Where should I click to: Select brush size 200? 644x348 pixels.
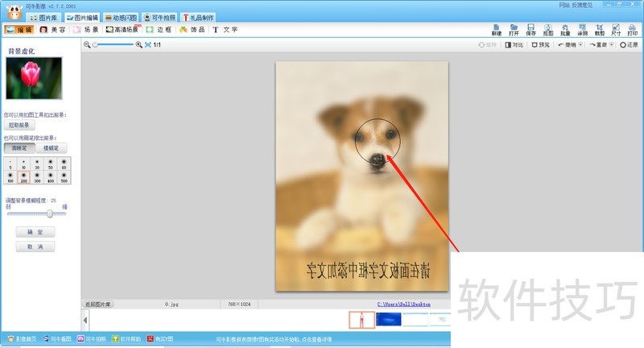tap(24, 177)
